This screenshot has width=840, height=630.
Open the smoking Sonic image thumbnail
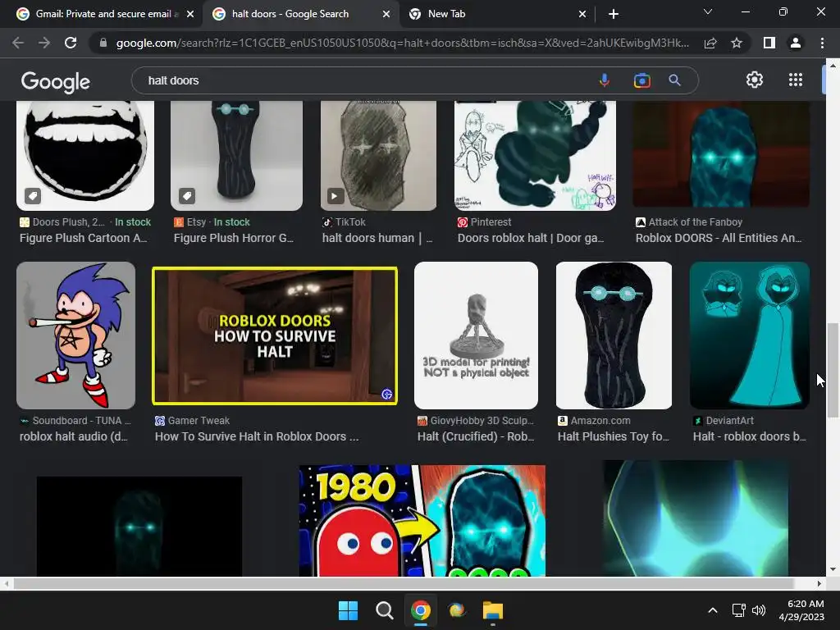[x=75, y=336]
